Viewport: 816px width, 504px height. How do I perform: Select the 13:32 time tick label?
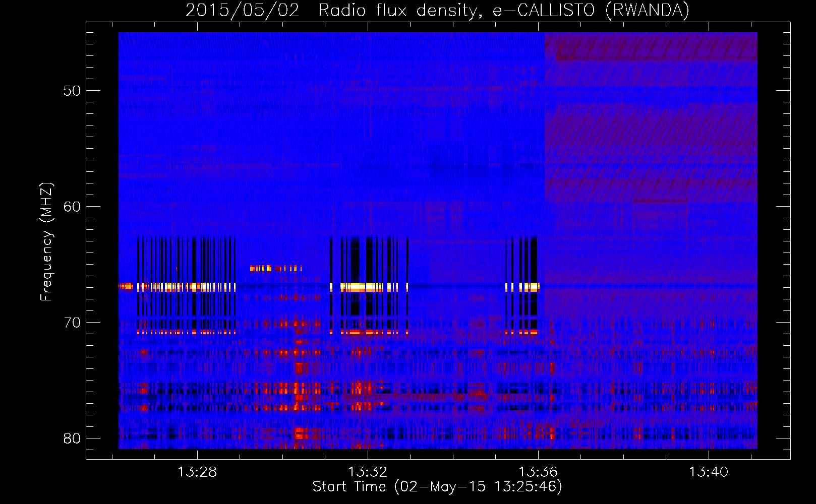(368, 472)
